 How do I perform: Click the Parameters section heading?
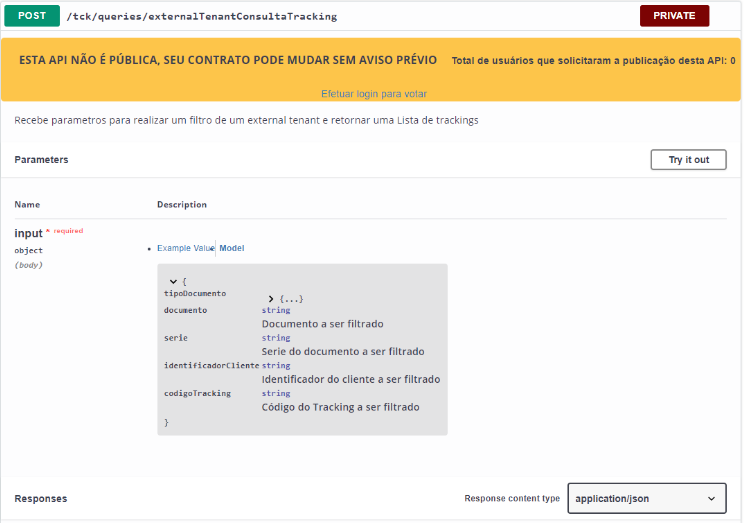pyautogui.click(x=41, y=160)
